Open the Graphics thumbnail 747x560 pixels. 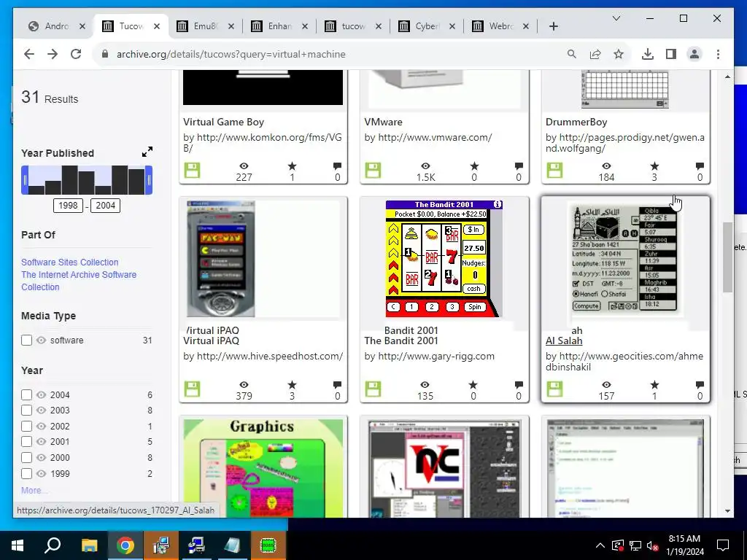click(x=263, y=468)
